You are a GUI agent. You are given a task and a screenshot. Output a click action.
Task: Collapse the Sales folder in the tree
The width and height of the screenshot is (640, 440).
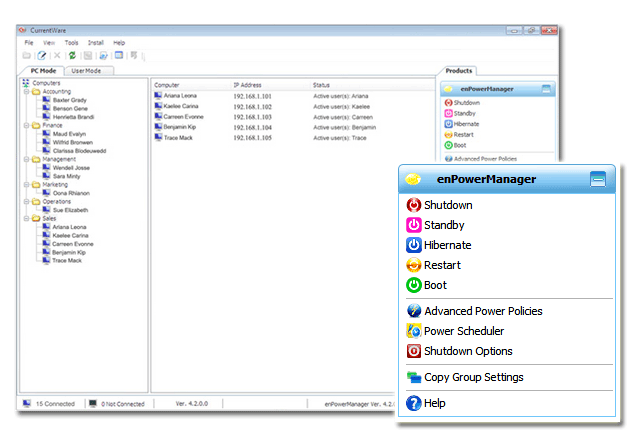point(27,218)
